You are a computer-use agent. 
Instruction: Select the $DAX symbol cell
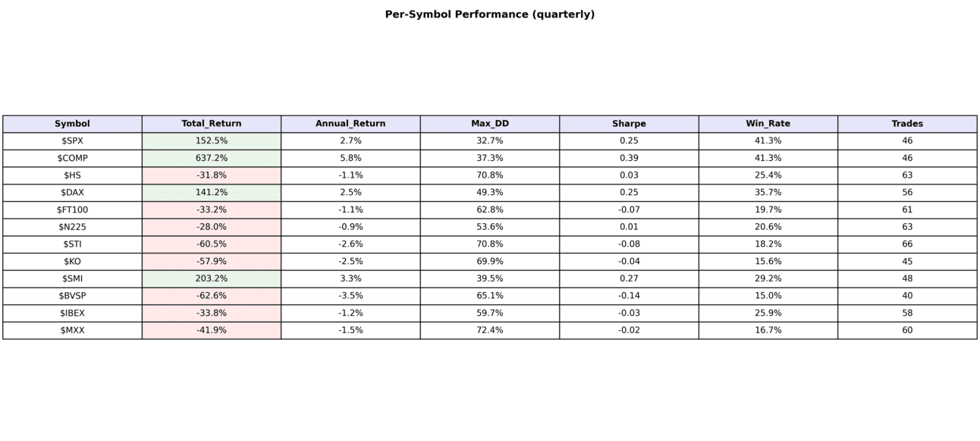[72, 193]
